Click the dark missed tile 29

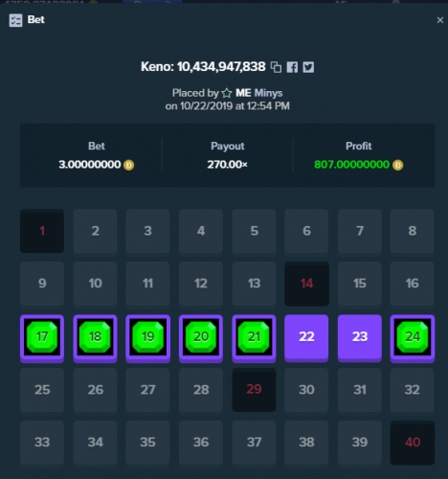(x=254, y=390)
